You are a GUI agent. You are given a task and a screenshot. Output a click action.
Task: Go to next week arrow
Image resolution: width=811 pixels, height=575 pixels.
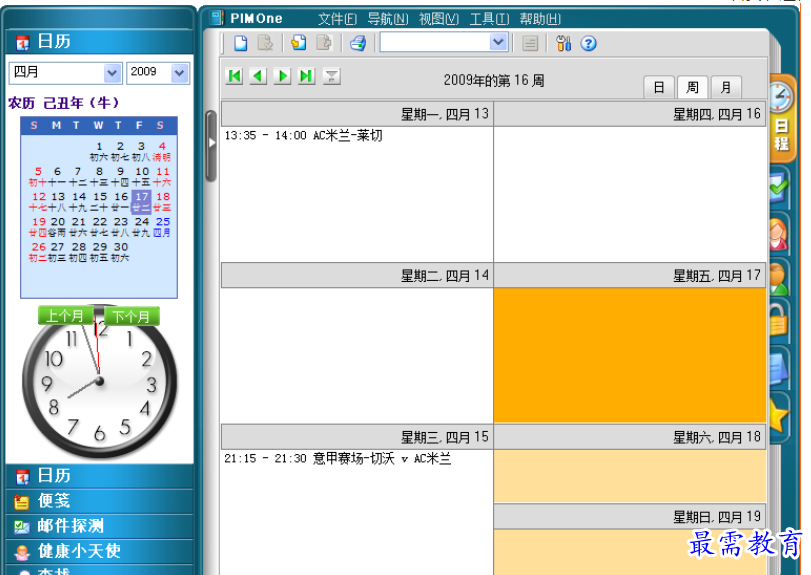click(x=282, y=77)
